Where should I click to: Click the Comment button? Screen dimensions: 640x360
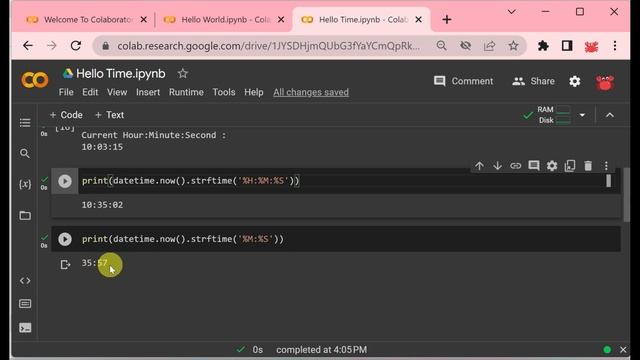pos(463,81)
